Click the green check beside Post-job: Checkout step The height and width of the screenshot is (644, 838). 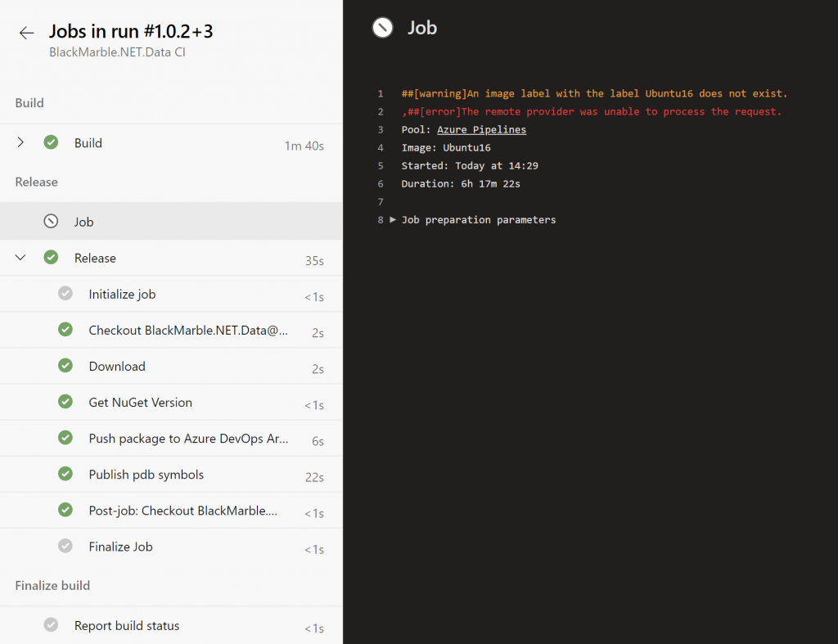tap(65, 510)
